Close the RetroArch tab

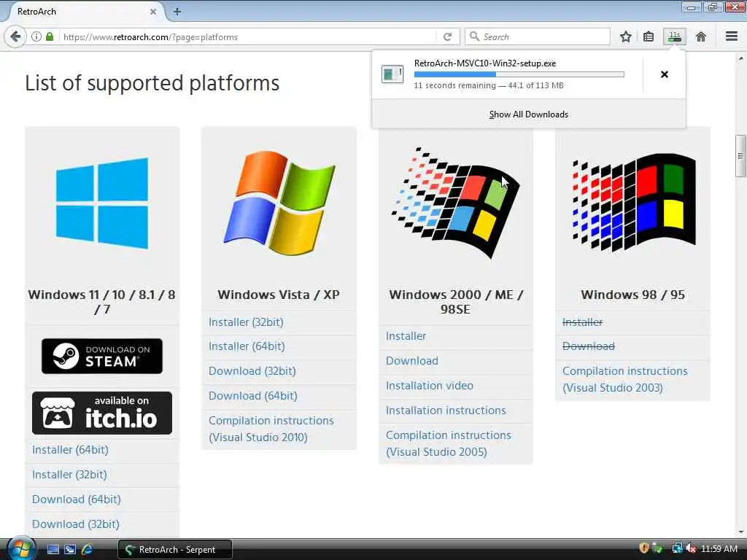click(x=153, y=12)
